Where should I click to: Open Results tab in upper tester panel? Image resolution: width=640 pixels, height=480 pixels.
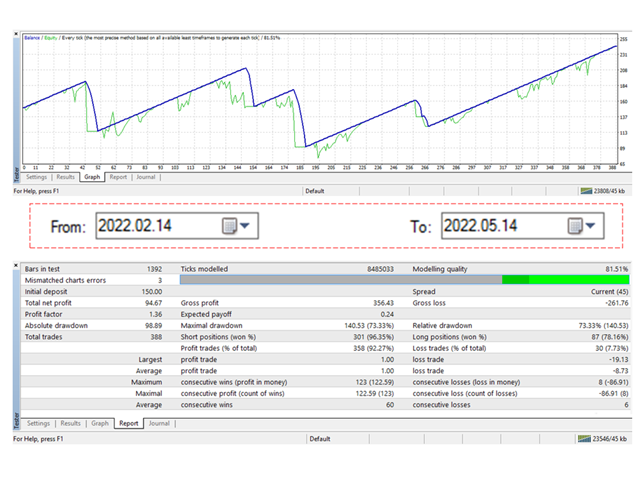tap(67, 177)
